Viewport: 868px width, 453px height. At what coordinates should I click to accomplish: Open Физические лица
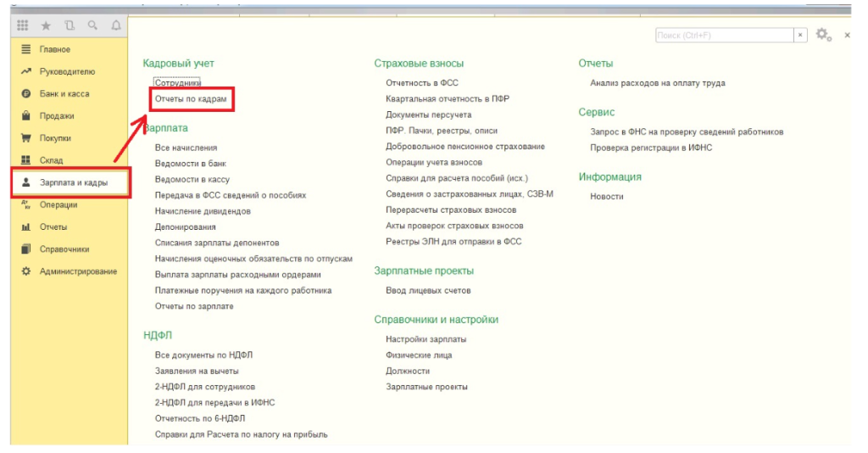pos(419,355)
